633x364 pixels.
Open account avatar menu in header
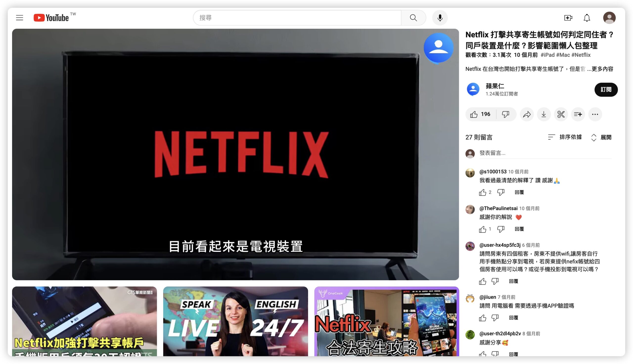[609, 18]
